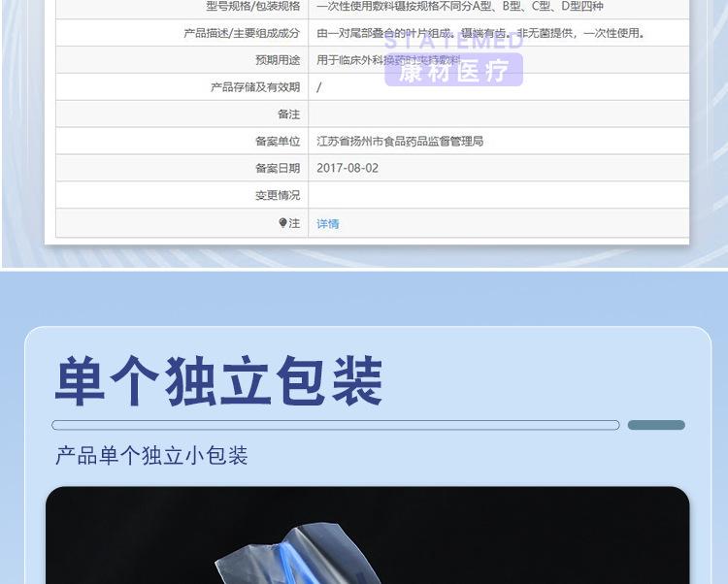
Task: Click the 单个独立包装 heading
Action: [x=218, y=381]
